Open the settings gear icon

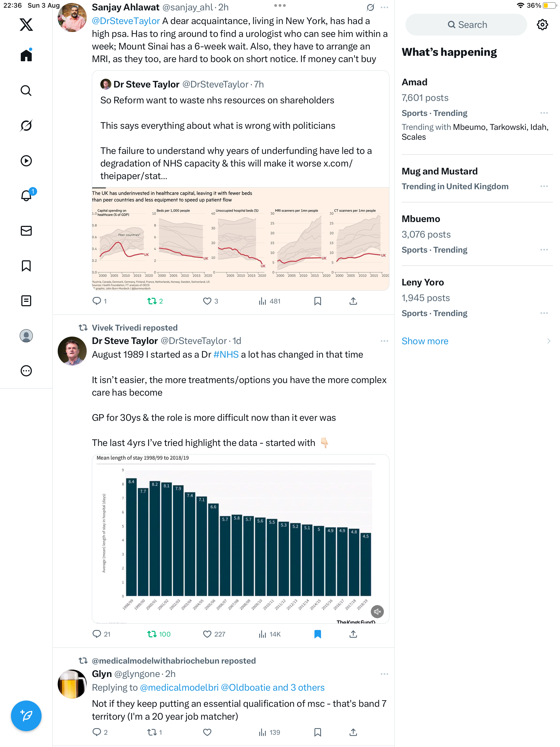(x=542, y=25)
